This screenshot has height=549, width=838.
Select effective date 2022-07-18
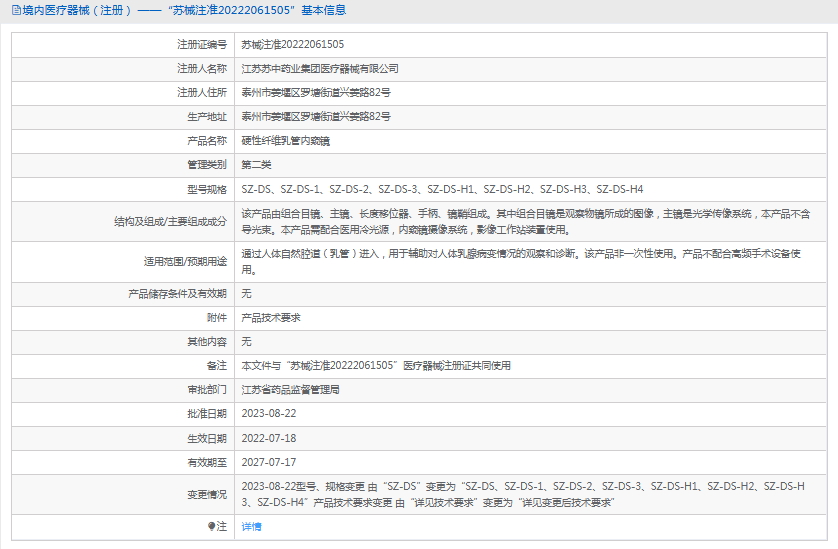269,438
